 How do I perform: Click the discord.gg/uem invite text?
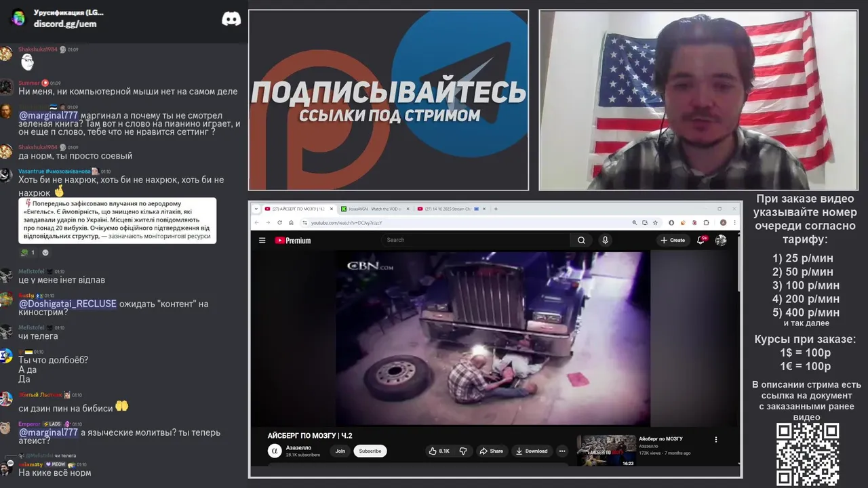(65, 24)
